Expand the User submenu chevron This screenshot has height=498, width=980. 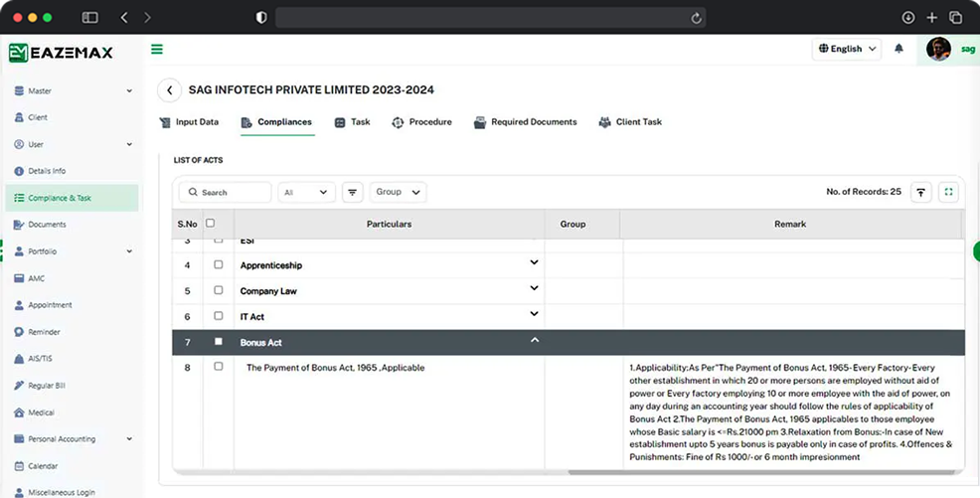click(129, 144)
